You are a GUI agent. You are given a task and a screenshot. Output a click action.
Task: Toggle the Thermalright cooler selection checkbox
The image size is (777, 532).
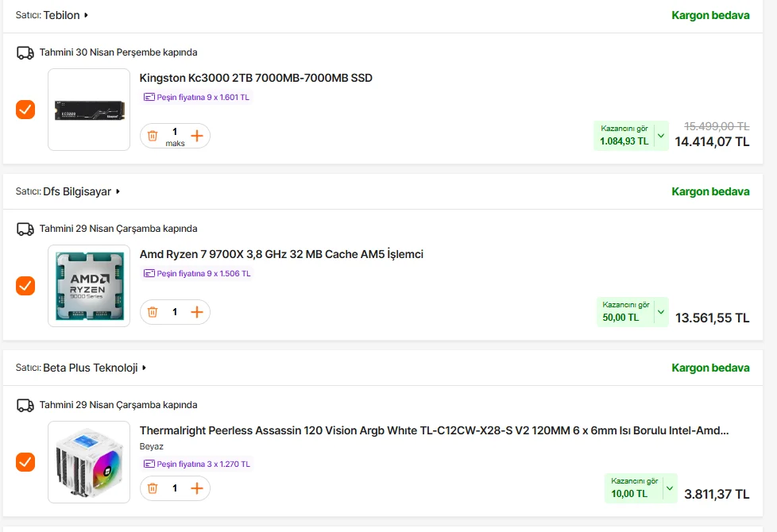click(25, 461)
